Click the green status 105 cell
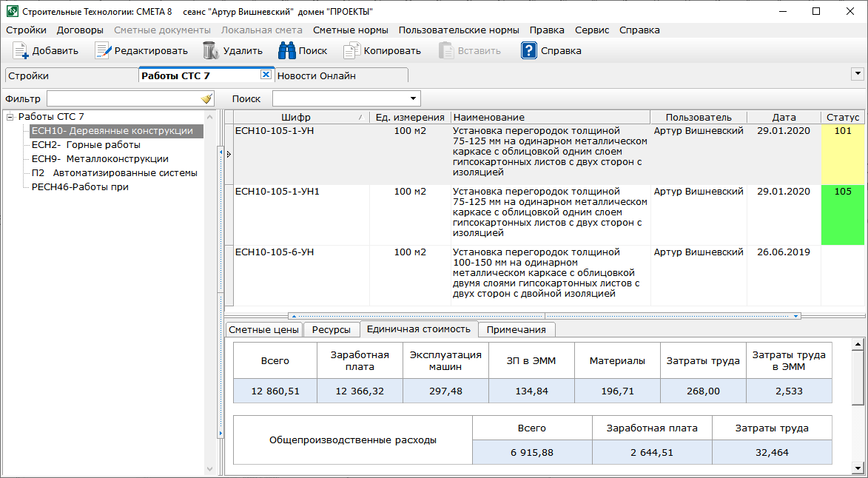The height and width of the screenshot is (478, 868). tap(842, 215)
